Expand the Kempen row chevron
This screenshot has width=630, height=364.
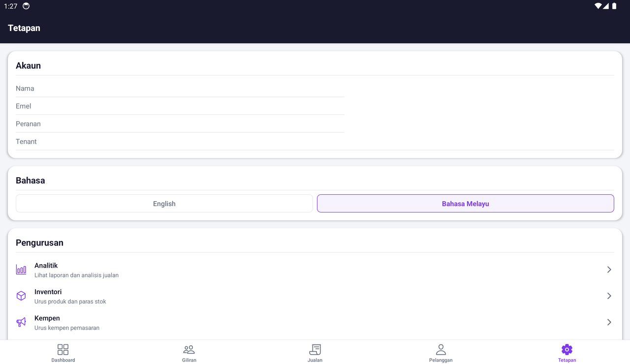click(x=609, y=322)
